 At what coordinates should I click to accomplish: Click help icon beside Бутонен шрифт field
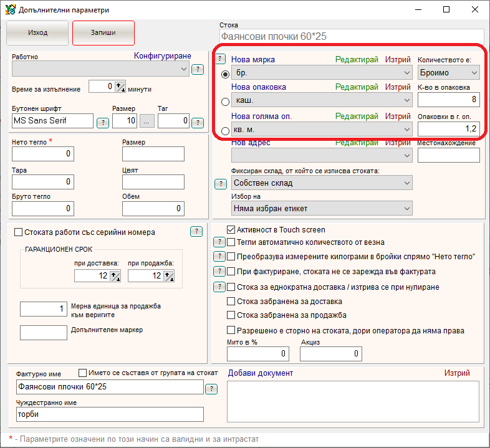[x=103, y=123]
